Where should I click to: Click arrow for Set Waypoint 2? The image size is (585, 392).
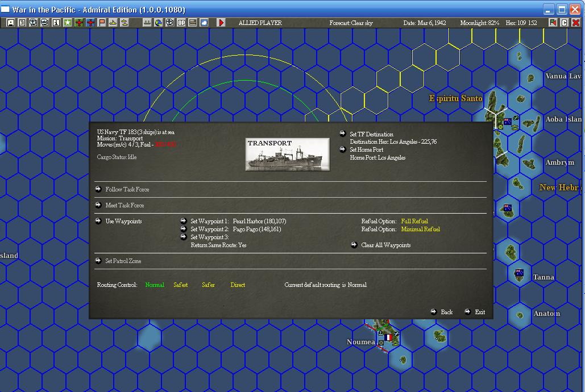[x=184, y=229]
